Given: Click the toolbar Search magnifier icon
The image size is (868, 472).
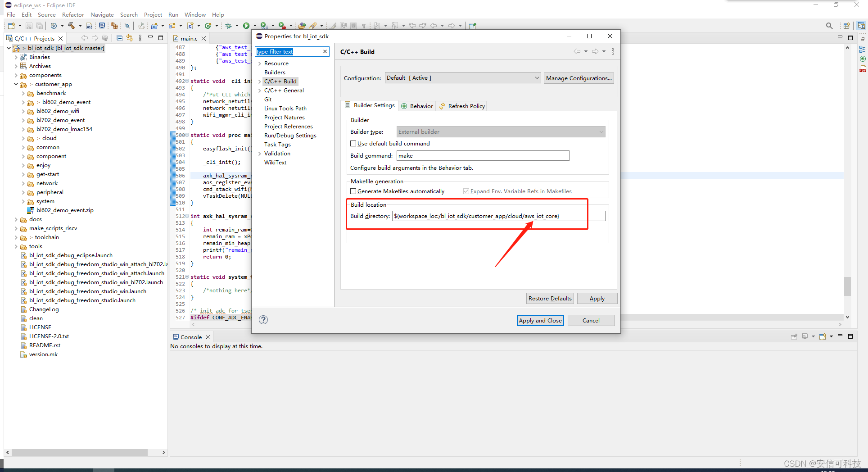Looking at the screenshot, I should (x=829, y=26).
